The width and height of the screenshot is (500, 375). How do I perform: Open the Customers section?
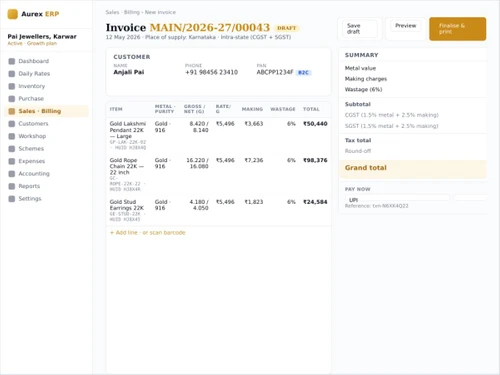(x=46, y=124)
